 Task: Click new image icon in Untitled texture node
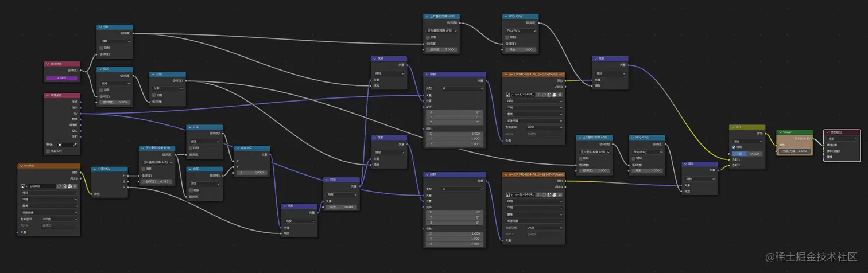(64, 186)
